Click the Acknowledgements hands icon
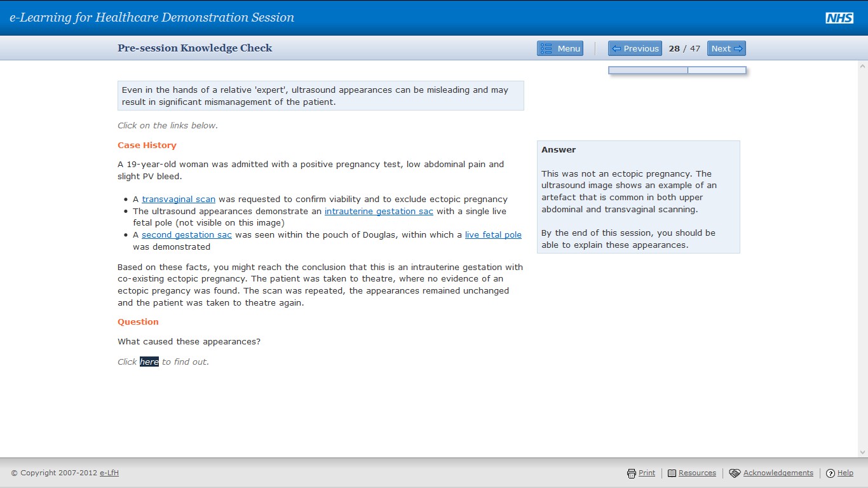 (734, 473)
